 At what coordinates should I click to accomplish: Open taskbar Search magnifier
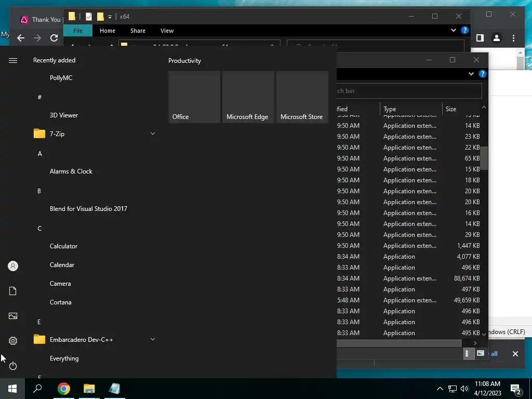[37, 389]
